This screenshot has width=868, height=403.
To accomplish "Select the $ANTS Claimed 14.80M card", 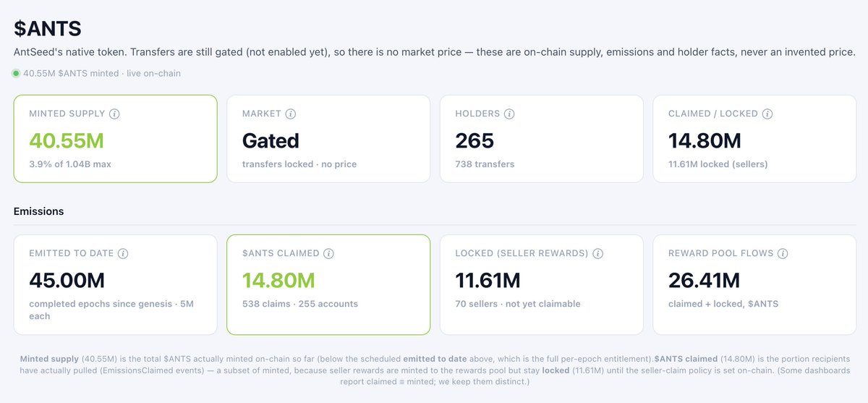I will (x=328, y=284).
